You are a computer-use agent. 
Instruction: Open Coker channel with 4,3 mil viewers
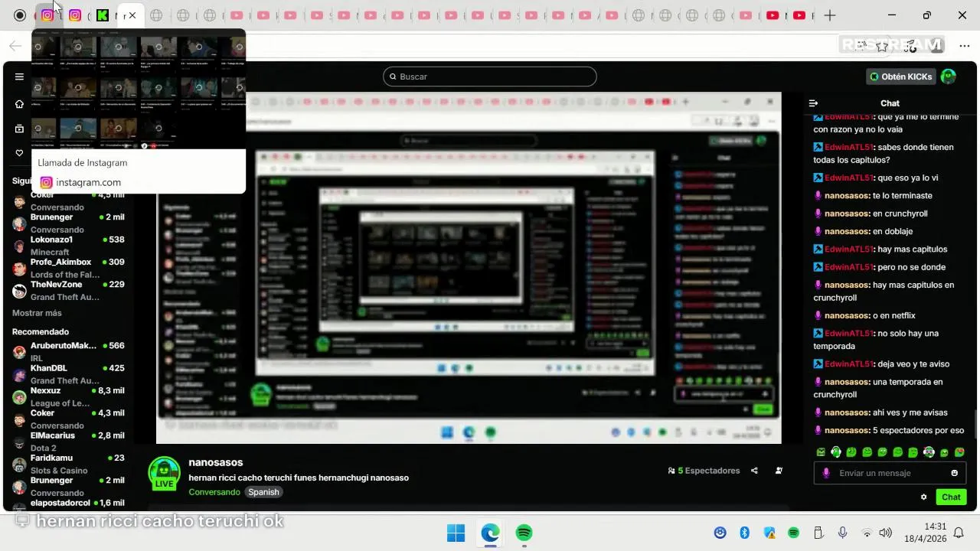tap(69, 419)
